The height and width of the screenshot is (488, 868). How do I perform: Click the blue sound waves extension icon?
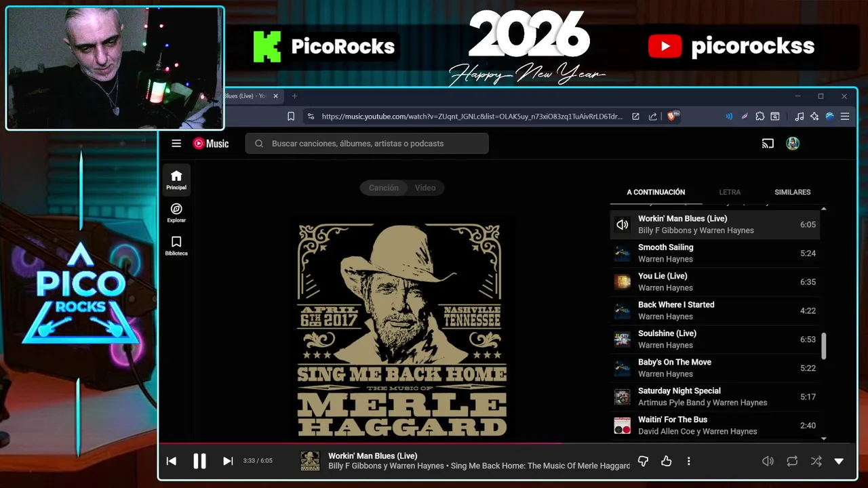point(729,117)
